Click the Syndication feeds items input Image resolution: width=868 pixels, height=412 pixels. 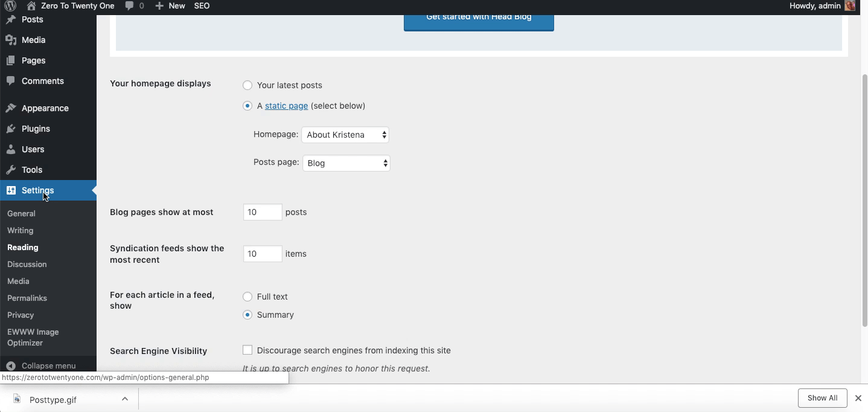pyautogui.click(x=263, y=254)
